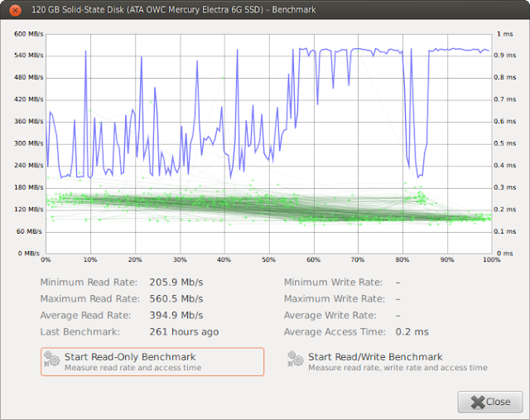The width and height of the screenshot is (530, 420).
Task: Click the 50% marker on the graph axis
Action: tap(268, 260)
